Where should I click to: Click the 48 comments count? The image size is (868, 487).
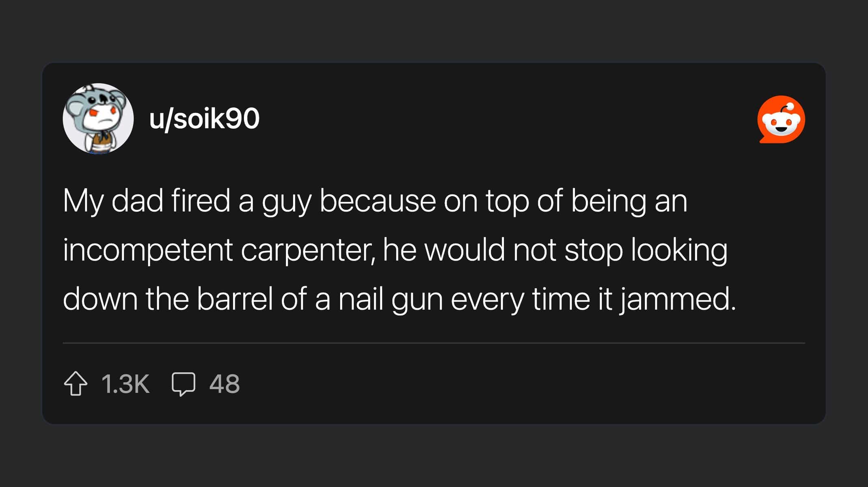tap(225, 384)
